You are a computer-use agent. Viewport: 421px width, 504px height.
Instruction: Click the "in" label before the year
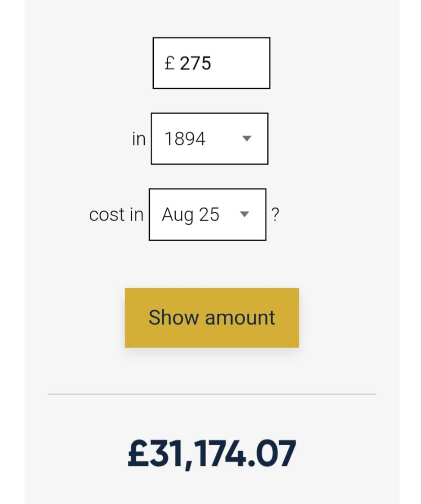(139, 139)
